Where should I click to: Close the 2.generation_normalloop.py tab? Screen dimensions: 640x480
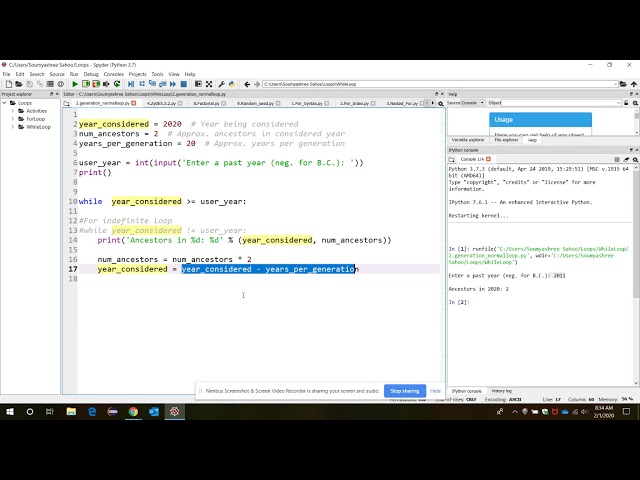coord(133,104)
